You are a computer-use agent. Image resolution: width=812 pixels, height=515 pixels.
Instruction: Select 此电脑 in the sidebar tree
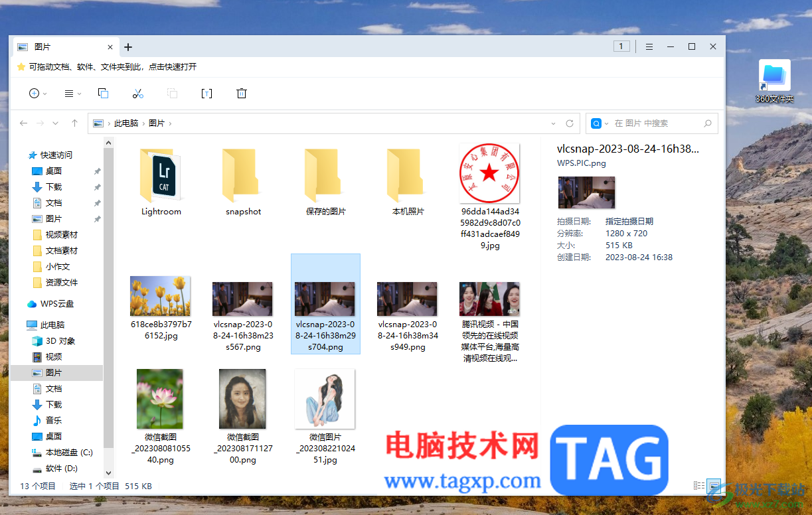tap(45, 325)
